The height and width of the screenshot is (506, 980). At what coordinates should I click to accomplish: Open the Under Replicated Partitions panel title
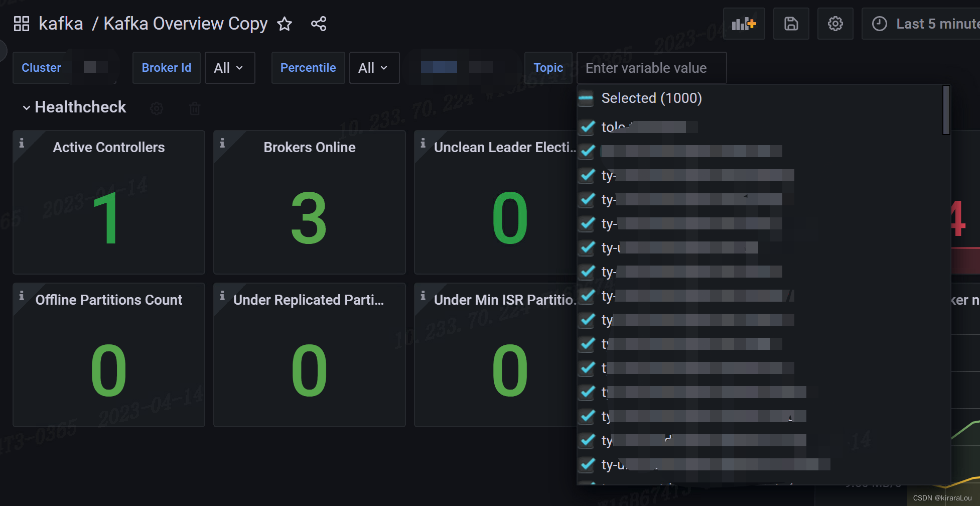pyautogui.click(x=309, y=300)
